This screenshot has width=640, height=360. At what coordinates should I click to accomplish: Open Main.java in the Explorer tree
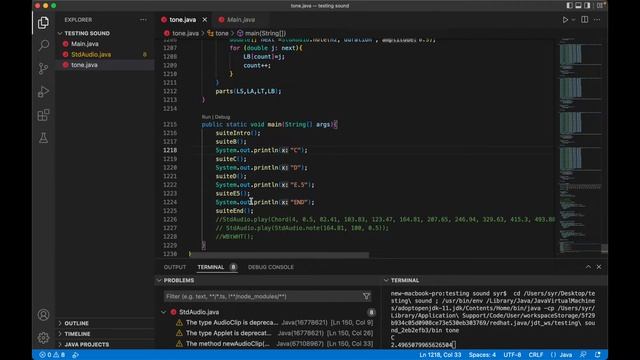coord(84,44)
